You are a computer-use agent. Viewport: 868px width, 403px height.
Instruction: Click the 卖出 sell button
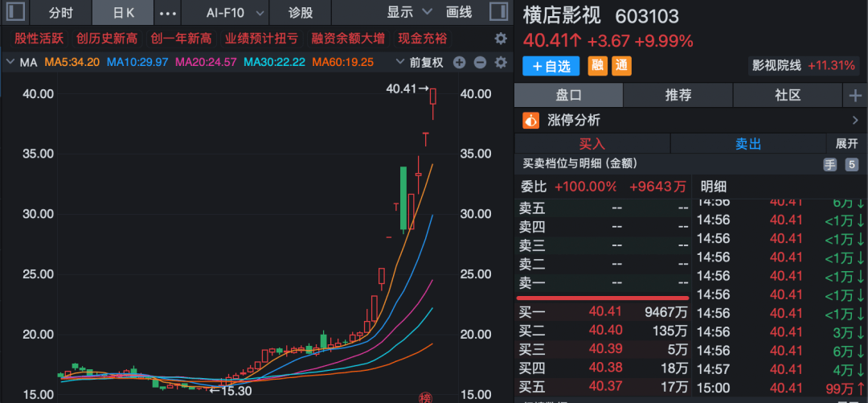click(x=748, y=143)
